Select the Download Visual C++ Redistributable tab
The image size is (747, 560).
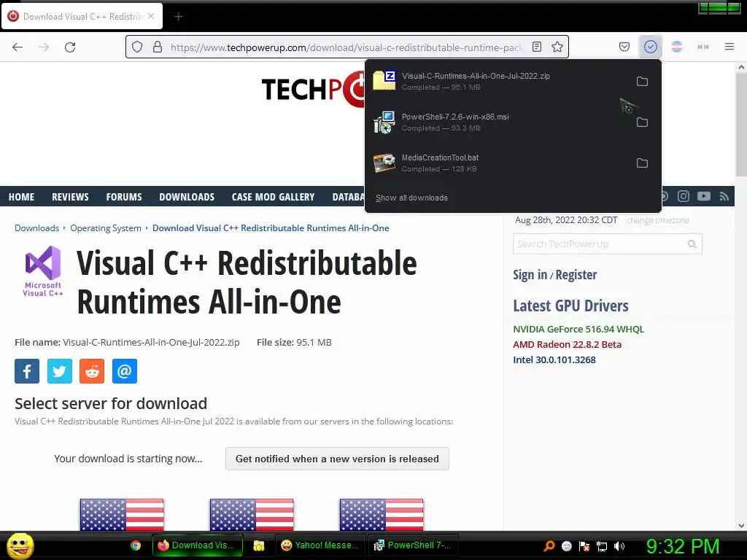[82, 16]
